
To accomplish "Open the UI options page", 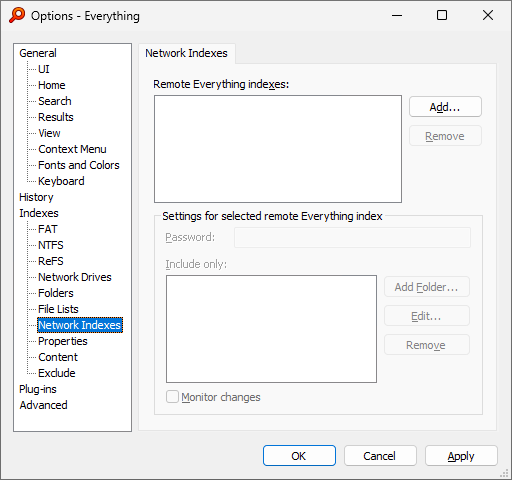I will click(x=44, y=69).
